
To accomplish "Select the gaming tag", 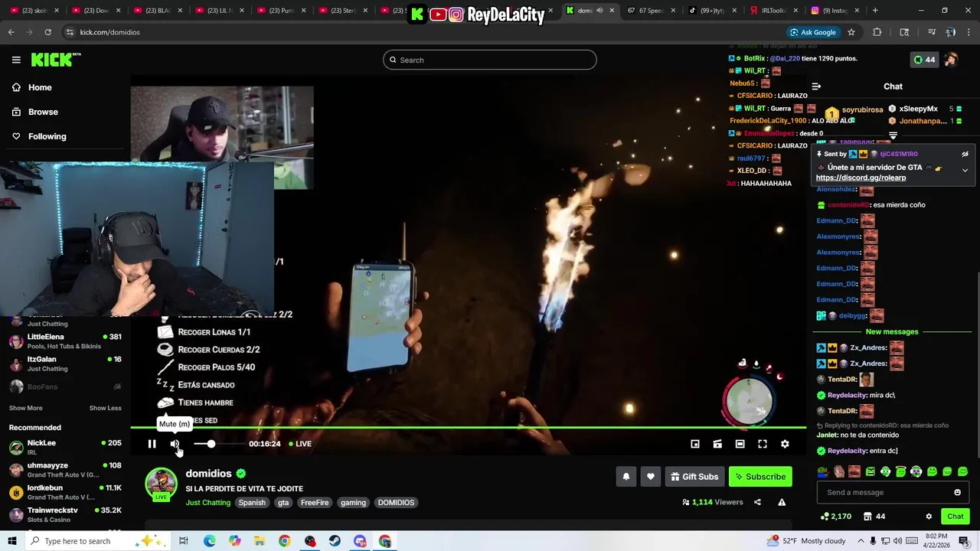I will (x=353, y=503).
